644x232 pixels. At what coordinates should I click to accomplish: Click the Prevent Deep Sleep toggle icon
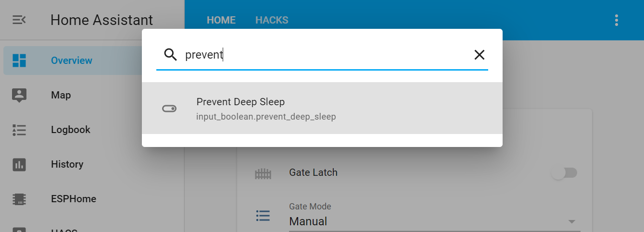[169, 109]
